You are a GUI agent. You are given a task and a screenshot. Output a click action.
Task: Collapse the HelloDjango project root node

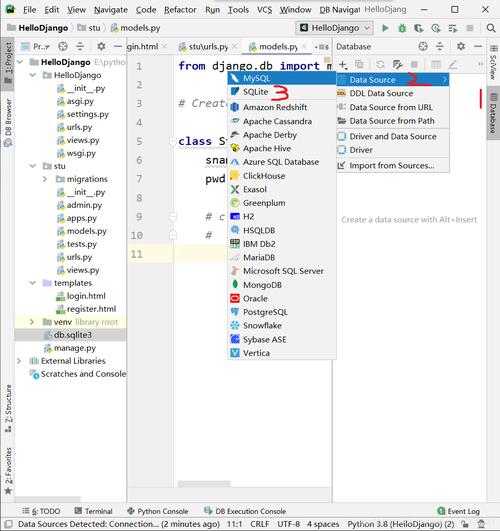point(20,62)
